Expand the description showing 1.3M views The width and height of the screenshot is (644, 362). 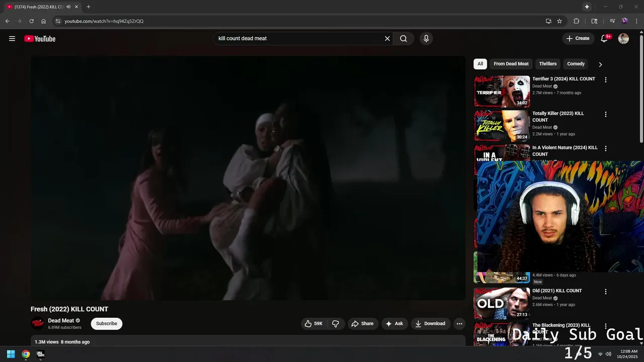248,341
